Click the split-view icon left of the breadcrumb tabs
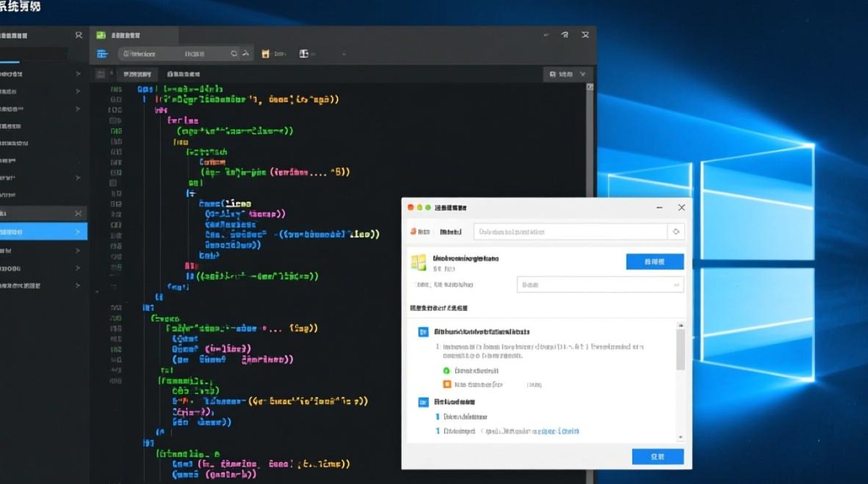This screenshot has width=868, height=484. click(102, 74)
